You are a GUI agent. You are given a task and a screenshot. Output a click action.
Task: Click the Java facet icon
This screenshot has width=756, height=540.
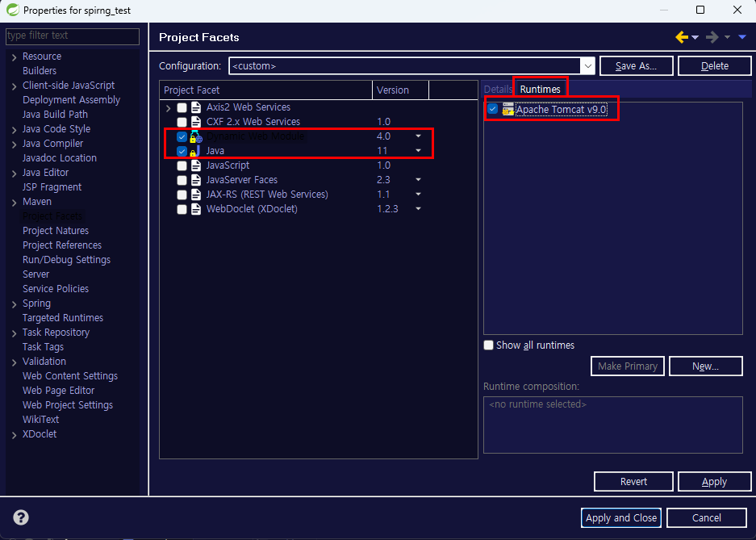coord(196,151)
